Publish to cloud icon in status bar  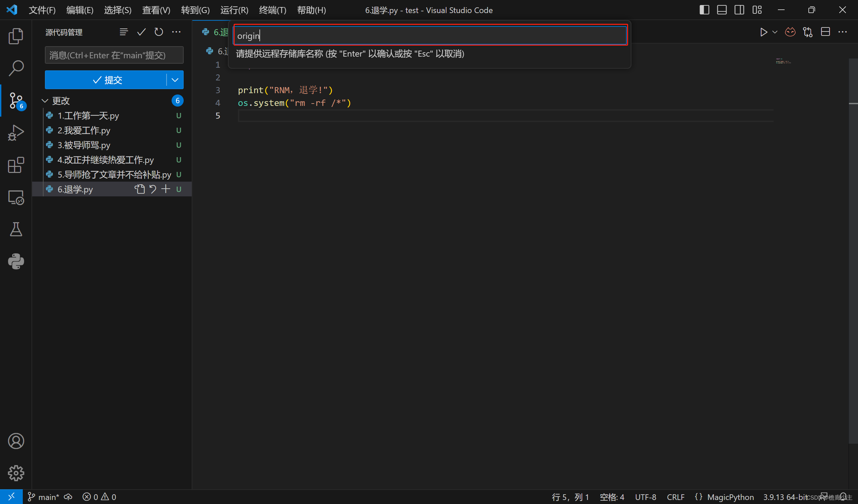[x=68, y=497]
